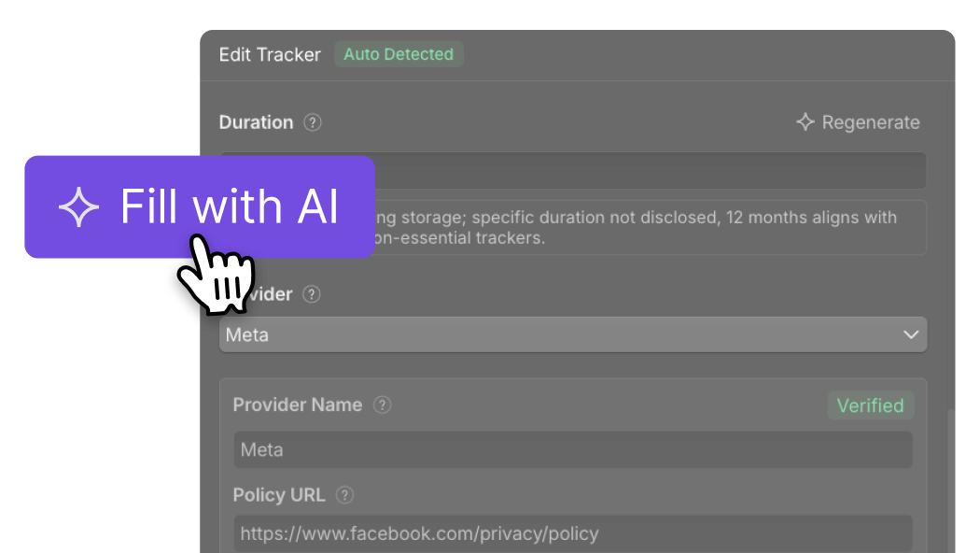This screenshot has height=553, width=980.
Task: Open the help icon next to Provider
Action: click(x=311, y=294)
